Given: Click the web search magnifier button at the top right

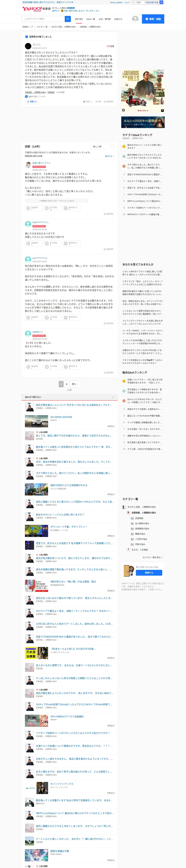Looking at the screenshot, I should tap(161, 2).
